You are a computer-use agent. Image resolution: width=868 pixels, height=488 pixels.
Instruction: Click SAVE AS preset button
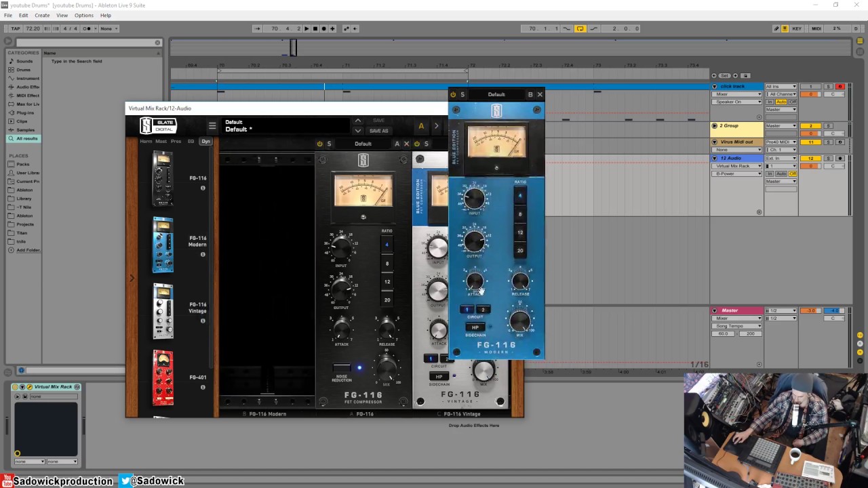(x=379, y=131)
